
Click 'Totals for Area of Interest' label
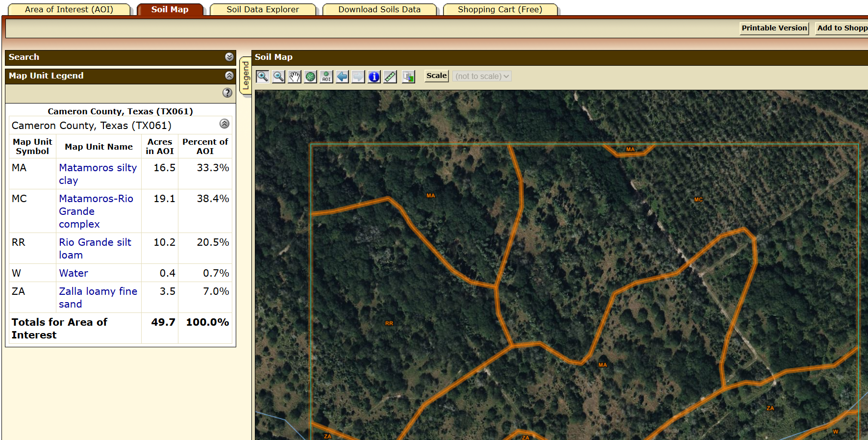pos(59,329)
